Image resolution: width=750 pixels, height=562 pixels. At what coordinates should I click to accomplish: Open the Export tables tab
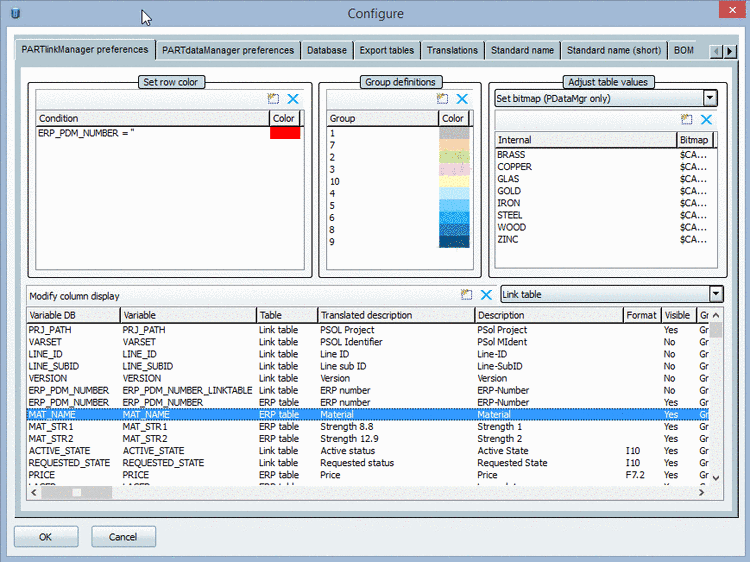click(x=386, y=50)
